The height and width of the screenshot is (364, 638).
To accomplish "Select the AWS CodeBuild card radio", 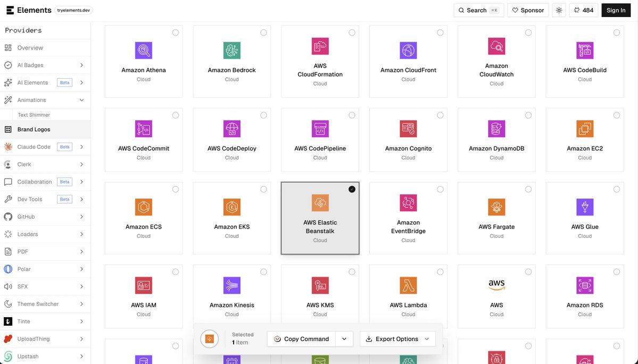I will pos(616,32).
